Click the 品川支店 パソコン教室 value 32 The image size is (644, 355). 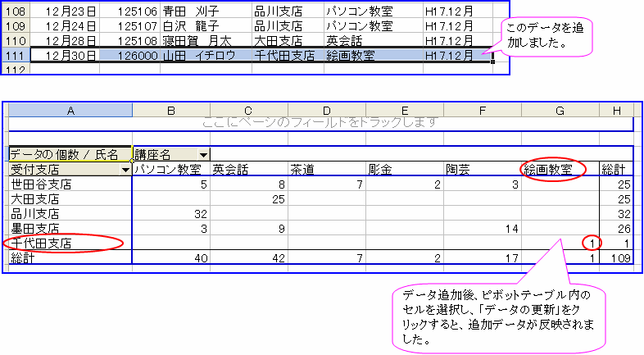pos(171,214)
